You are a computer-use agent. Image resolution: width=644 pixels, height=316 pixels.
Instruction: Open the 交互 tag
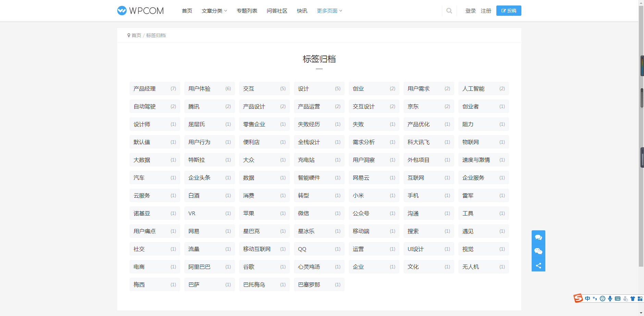click(264, 88)
